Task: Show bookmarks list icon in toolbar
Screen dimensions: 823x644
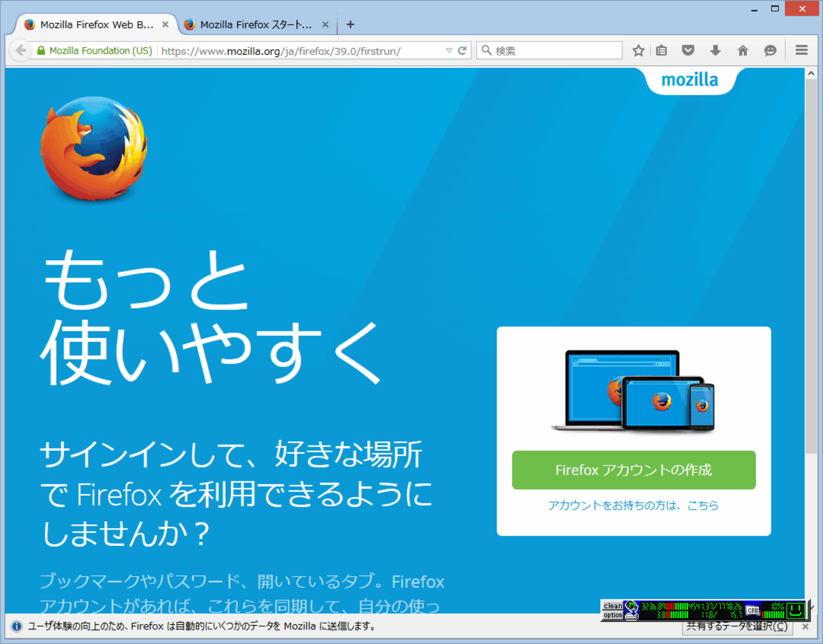Action: click(662, 51)
